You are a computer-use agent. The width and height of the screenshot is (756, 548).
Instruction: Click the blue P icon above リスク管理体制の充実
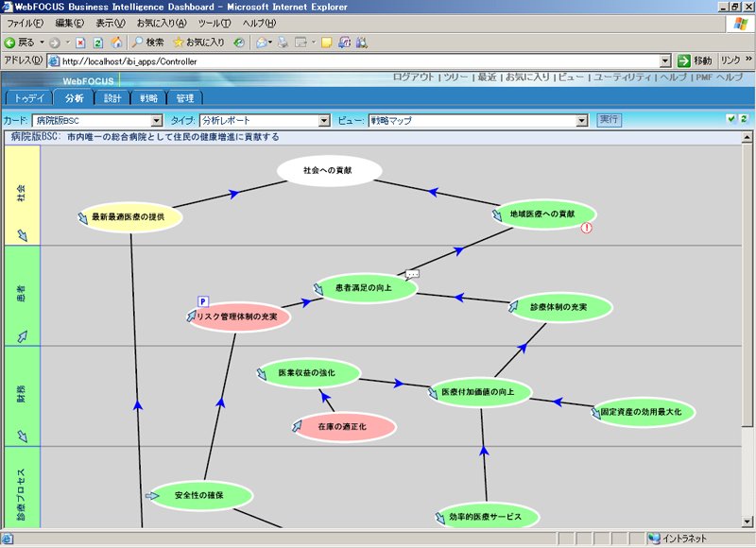click(x=203, y=301)
